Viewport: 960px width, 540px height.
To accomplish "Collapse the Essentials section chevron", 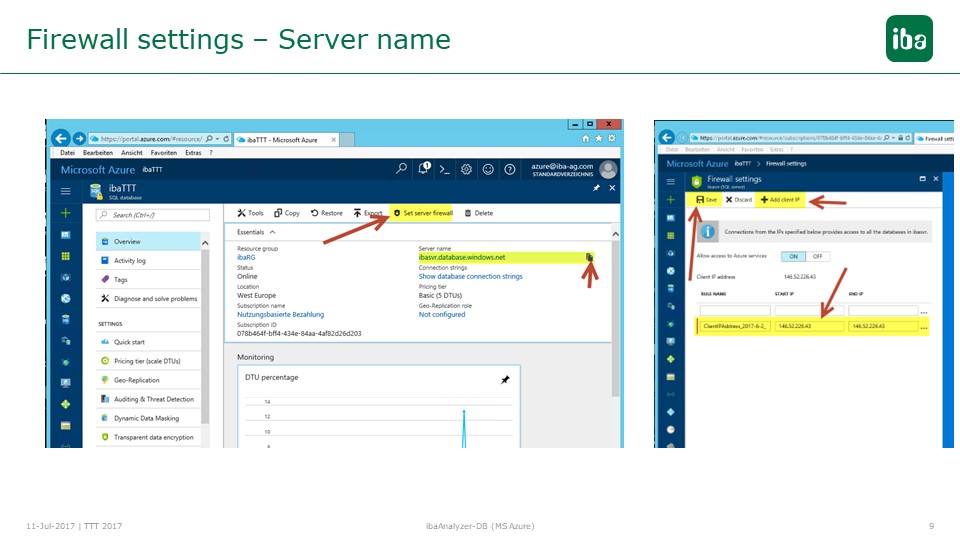I will pyautogui.click(x=272, y=232).
